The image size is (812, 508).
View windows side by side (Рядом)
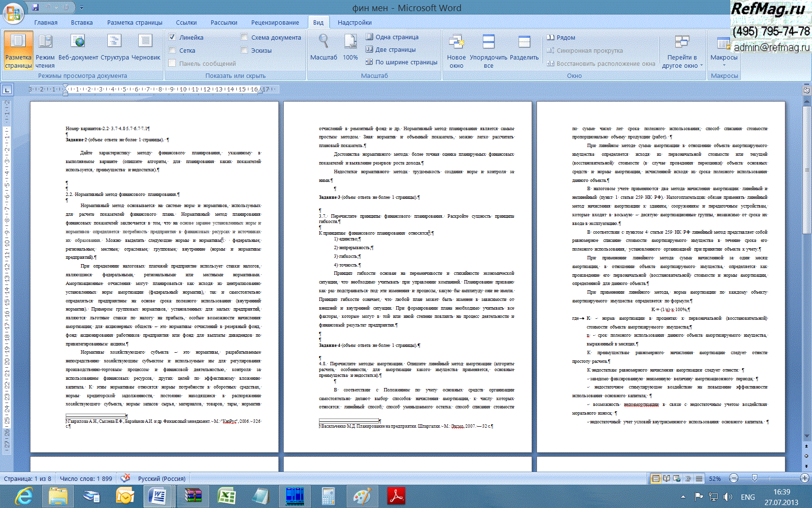tap(561, 37)
